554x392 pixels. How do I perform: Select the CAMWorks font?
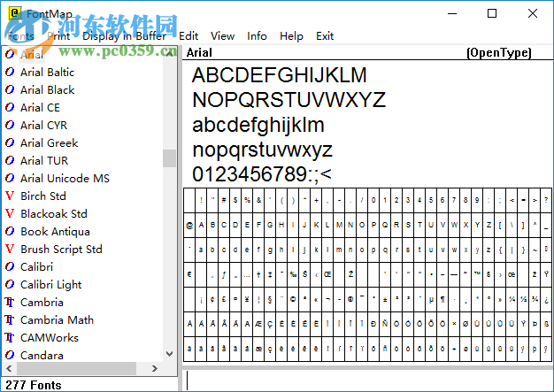click(50, 337)
